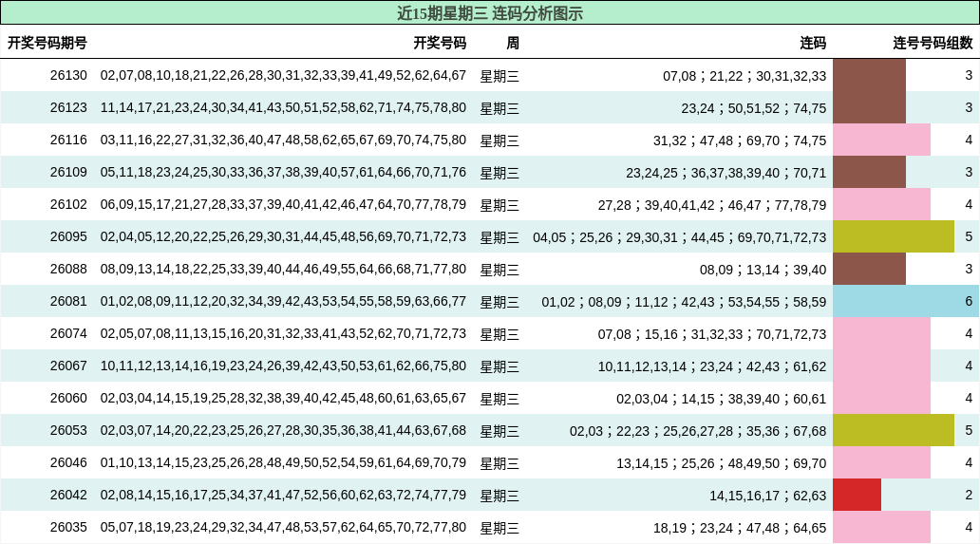Image resolution: width=980 pixels, height=544 pixels.
Task: Click 星期三 in row 26046
Action: [x=499, y=463]
